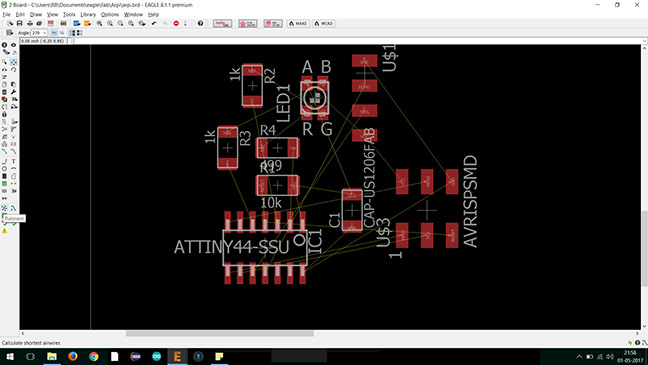
Task: Switch to schematic with toolbar icon
Action: pyautogui.click(x=50, y=24)
